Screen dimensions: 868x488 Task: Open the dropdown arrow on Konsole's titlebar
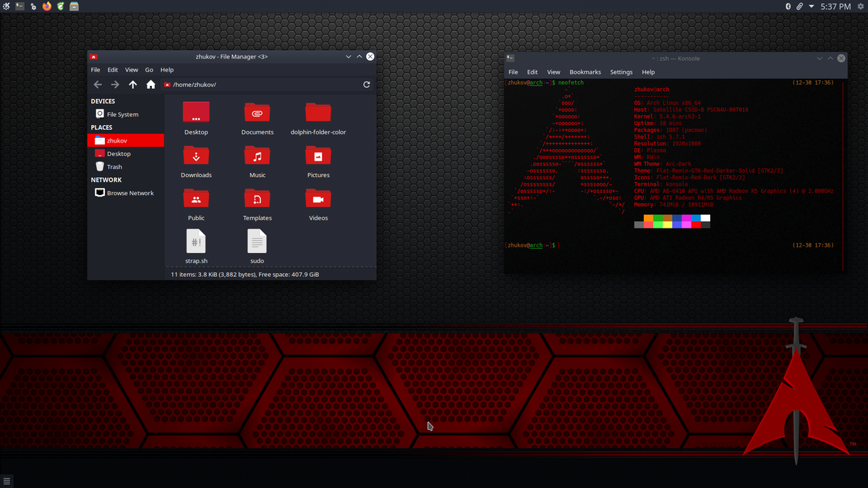point(819,58)
